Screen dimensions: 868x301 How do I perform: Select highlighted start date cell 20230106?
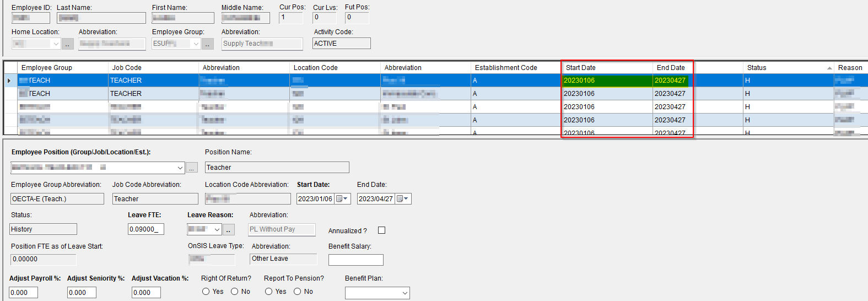coord(607,80)
